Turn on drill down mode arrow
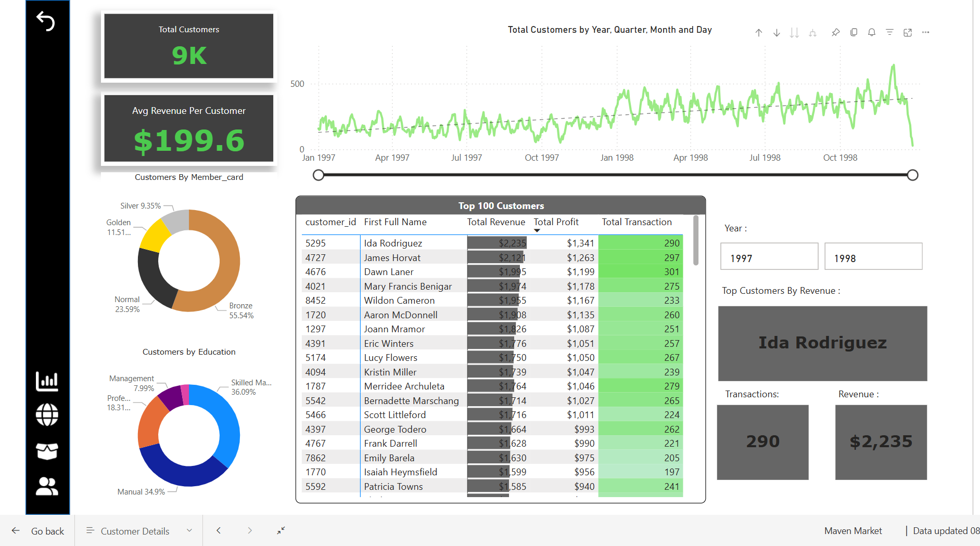The width and height of the screenshot is (980, 546). coord(777,33)
